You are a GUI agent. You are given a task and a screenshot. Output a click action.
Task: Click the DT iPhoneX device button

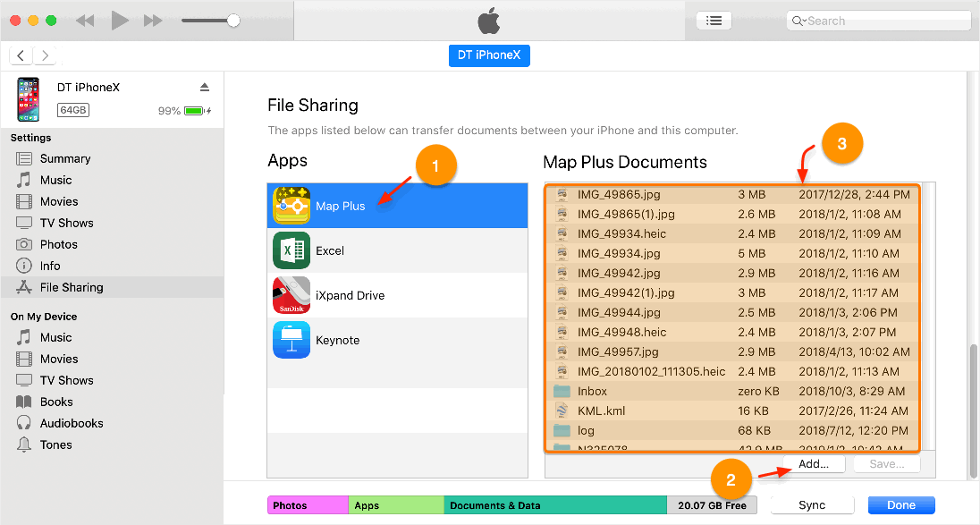point(489,55)
